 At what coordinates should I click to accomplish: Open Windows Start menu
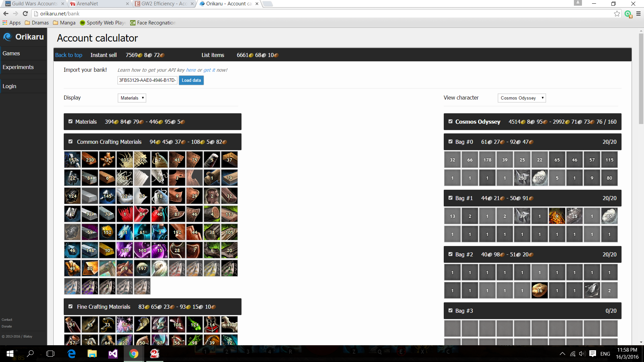(10, 354)
